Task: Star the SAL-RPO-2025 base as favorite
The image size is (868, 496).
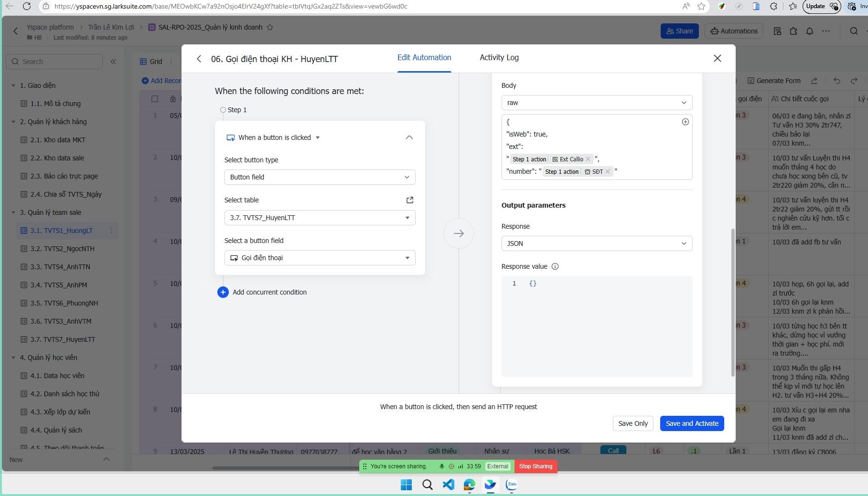Action: [x=270, y=27]
